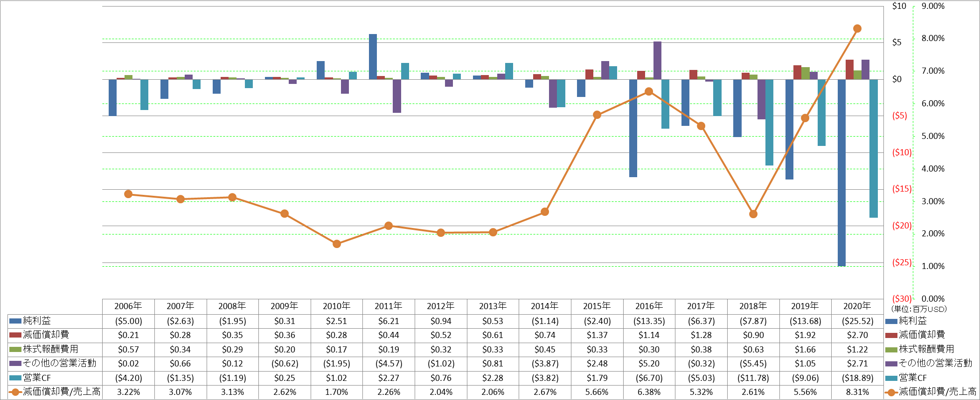This screenshot has height=400, width=980.
Task: Click the 2018 other operating activities cell ($5.45)
Action: click(x=753, y=364)
